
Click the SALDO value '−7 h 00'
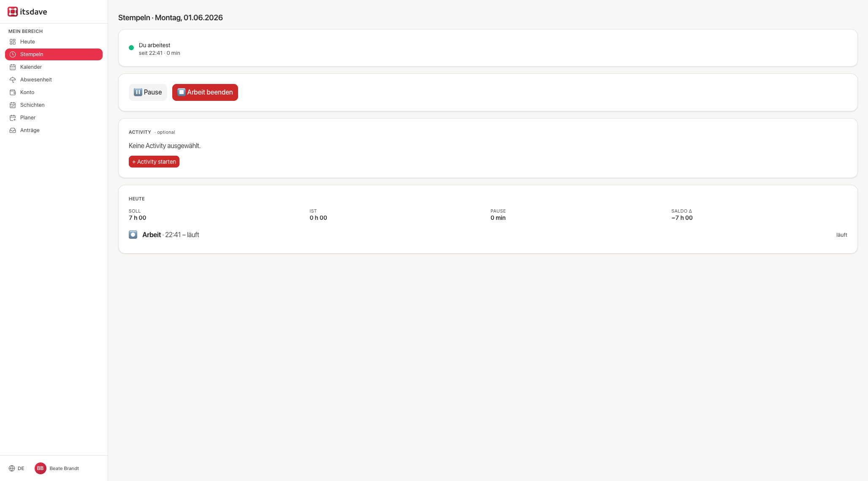682,218
